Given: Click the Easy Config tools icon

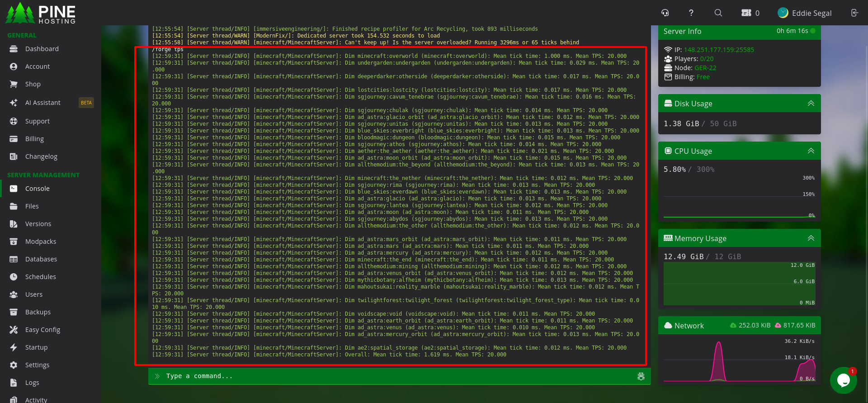Looking at the screenshot, I should click(x=14, y=330).
